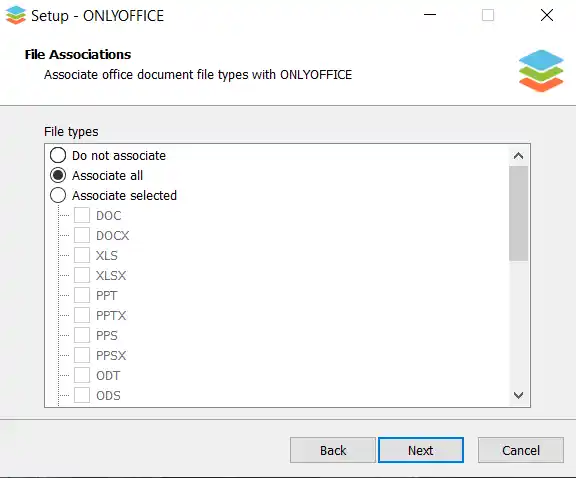Mark the ODT checkbox
Viewport: 576px width, 478px height.
coord(82,375)
